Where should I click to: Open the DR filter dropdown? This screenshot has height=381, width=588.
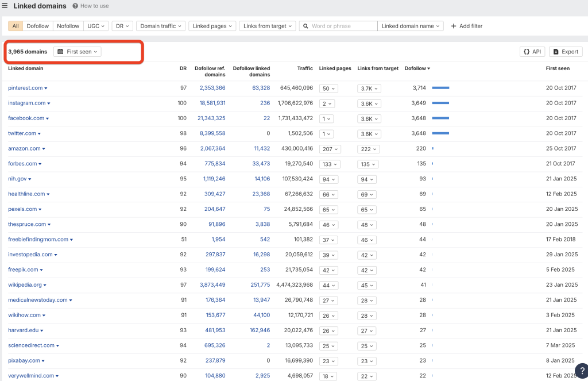click(122, 26)
